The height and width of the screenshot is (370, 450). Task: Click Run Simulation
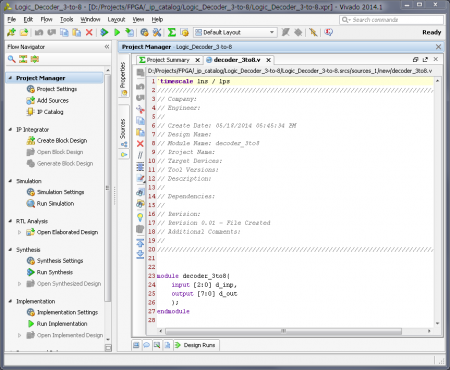pos(55,203)
